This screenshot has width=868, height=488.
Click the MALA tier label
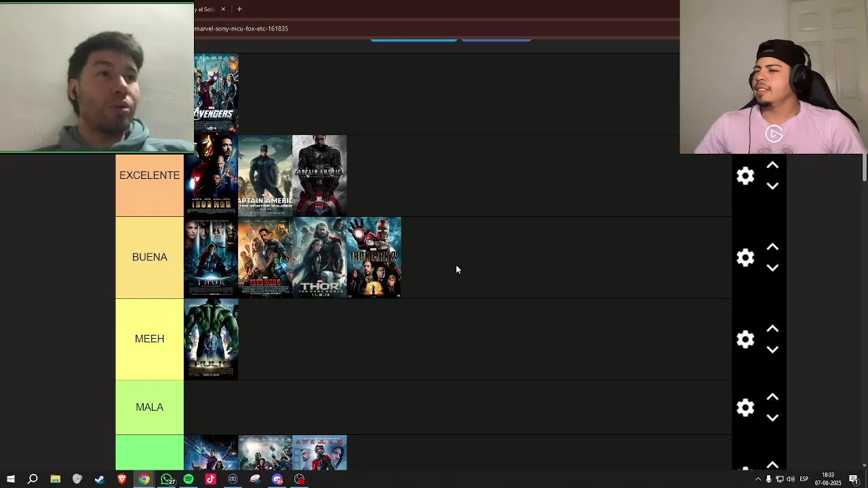point(149,407)
